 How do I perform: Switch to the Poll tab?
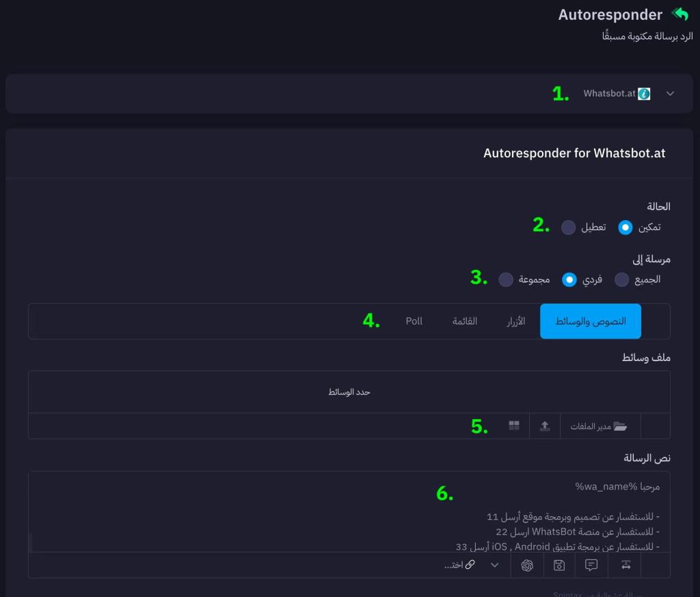pyautogui.click(x=414, y=321)
